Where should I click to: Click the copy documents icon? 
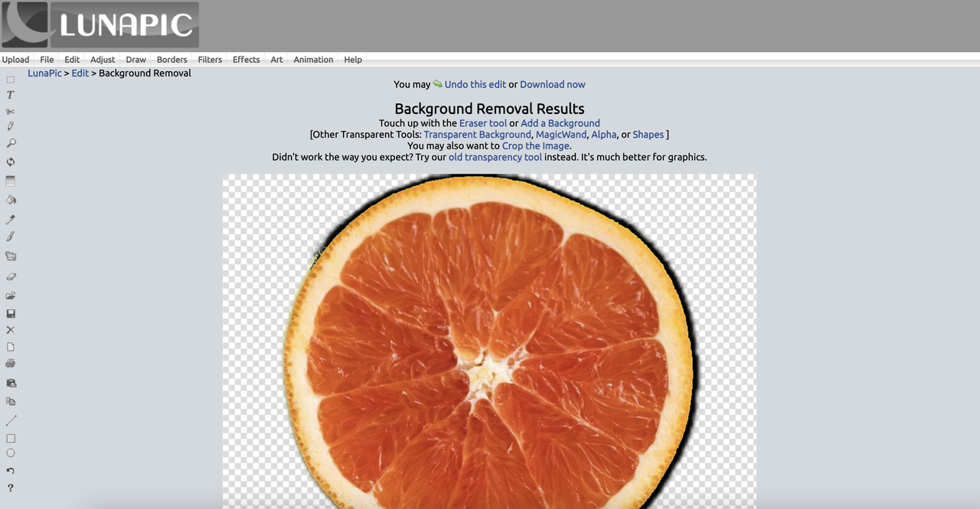pos(11,401)
